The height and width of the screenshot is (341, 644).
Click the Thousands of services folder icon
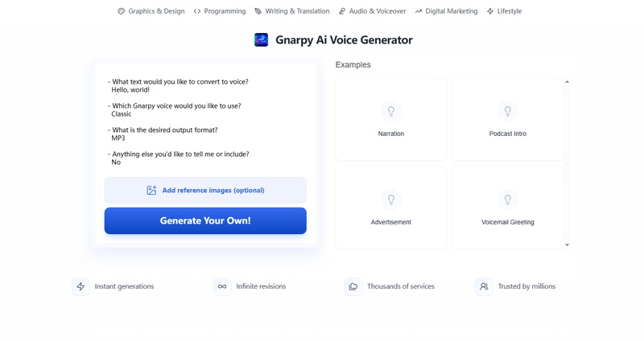click(353, 286)
